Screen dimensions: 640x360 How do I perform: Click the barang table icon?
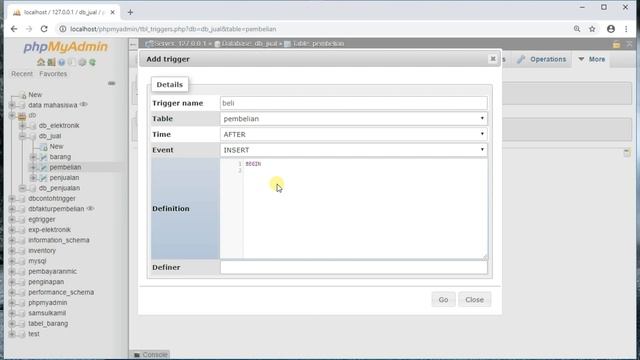tap(43, 157)
